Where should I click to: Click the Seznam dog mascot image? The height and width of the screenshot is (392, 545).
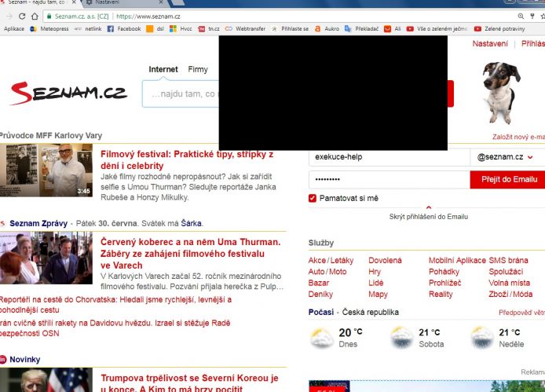point(500,93)
